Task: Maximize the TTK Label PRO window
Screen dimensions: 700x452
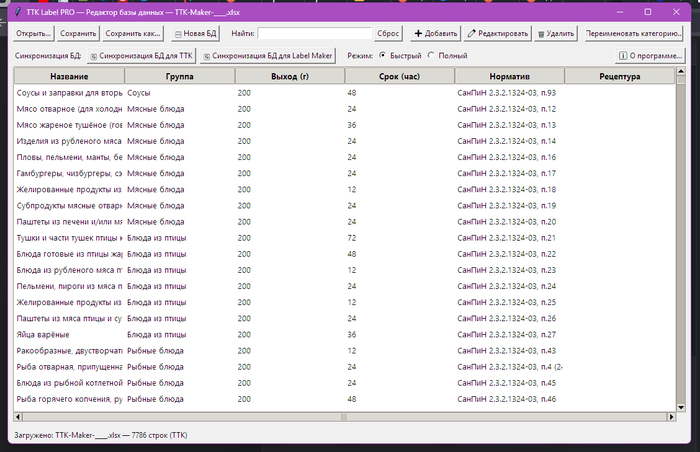Action: pos(648,12)
